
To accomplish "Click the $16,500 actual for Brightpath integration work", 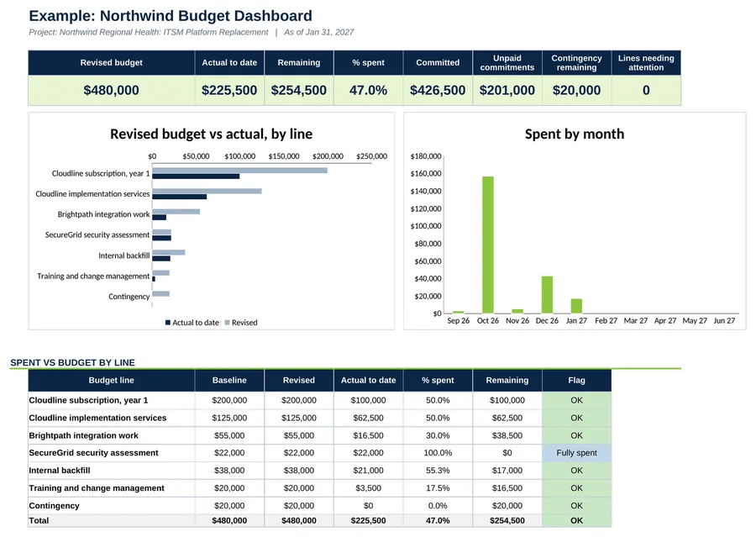I will (x=369, y=435).
